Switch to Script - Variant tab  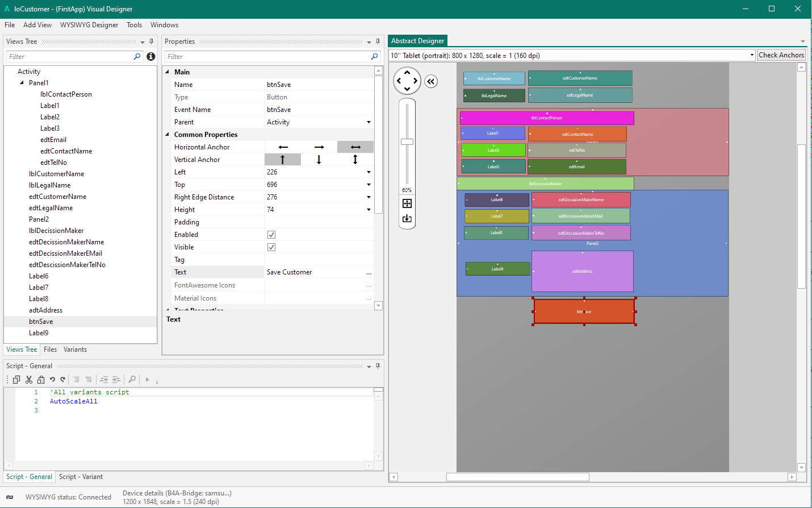click(81, 477)
